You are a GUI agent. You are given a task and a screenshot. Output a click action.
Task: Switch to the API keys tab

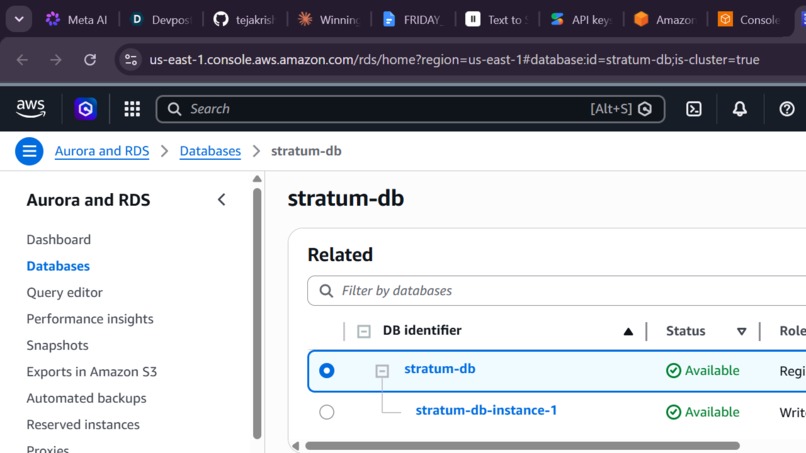[581, 20]
